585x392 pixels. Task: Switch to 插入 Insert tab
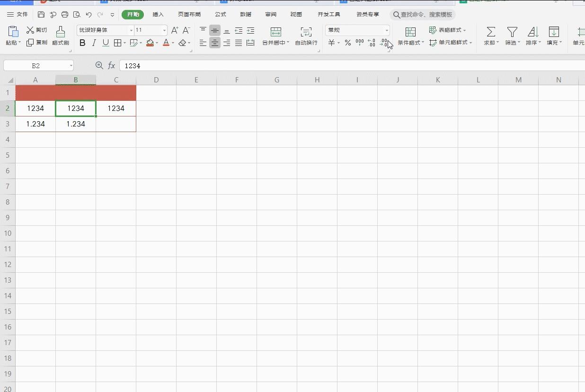tap(158, 15)
